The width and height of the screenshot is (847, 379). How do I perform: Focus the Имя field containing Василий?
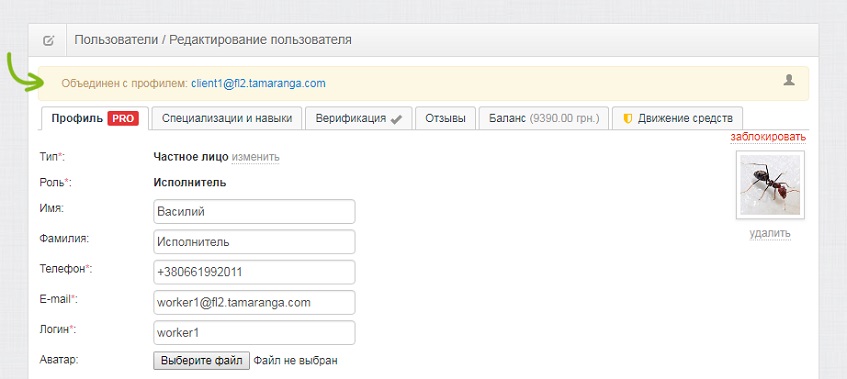(254, 212)
